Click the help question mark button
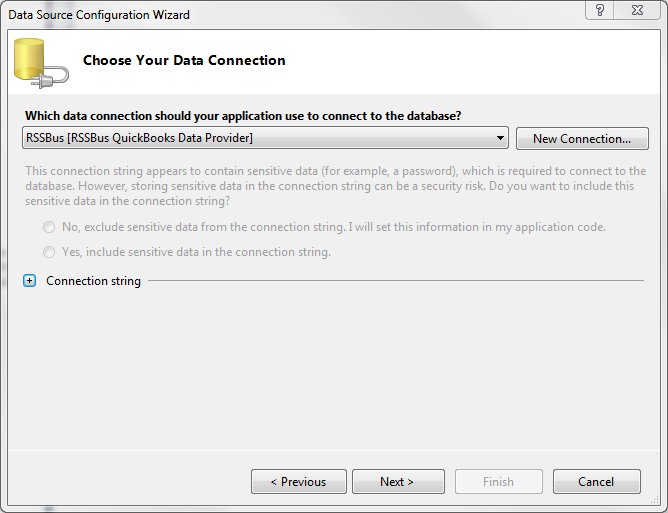The width and height of the screenshot is (668, 513). pyautogui.click(x=599, y=10)
